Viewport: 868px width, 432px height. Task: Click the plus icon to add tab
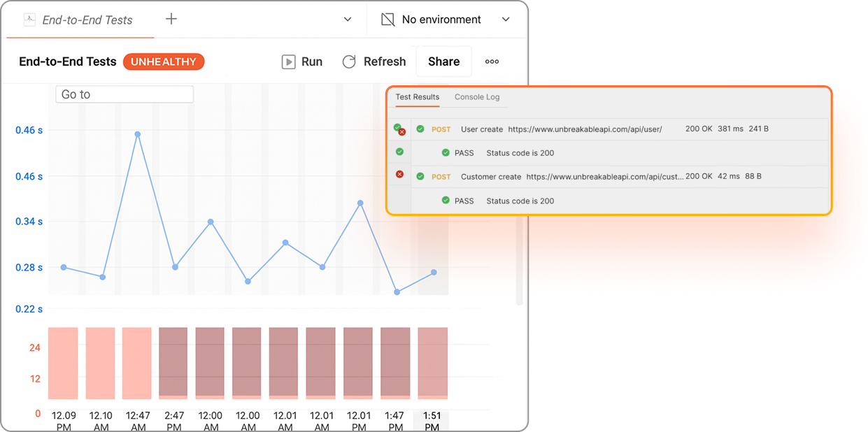pyautogui.click(x=171, y=19)
